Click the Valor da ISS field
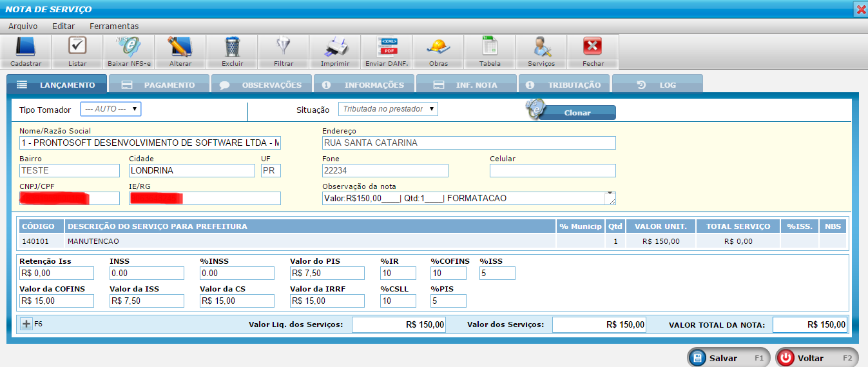The height and width of the screenshot is (367, 868). click(147, 301)
